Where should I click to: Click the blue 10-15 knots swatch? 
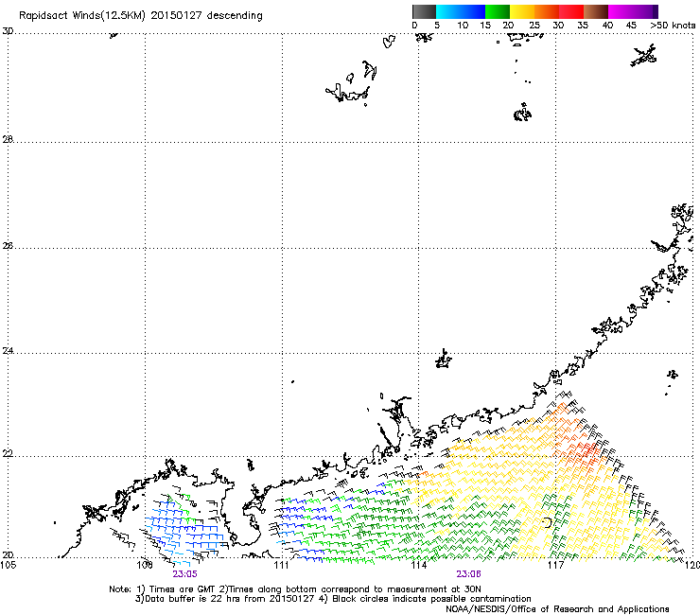pos(473,11)
